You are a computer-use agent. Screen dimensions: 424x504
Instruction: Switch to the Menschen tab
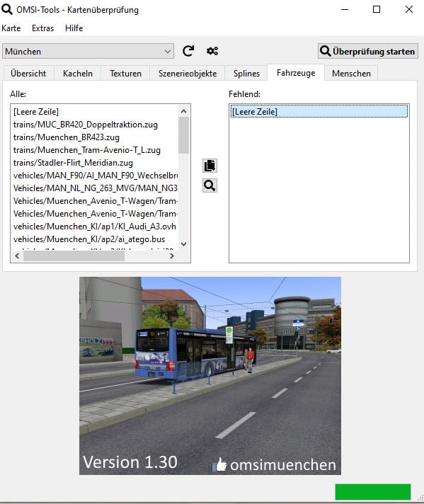(x=351, y=74)
